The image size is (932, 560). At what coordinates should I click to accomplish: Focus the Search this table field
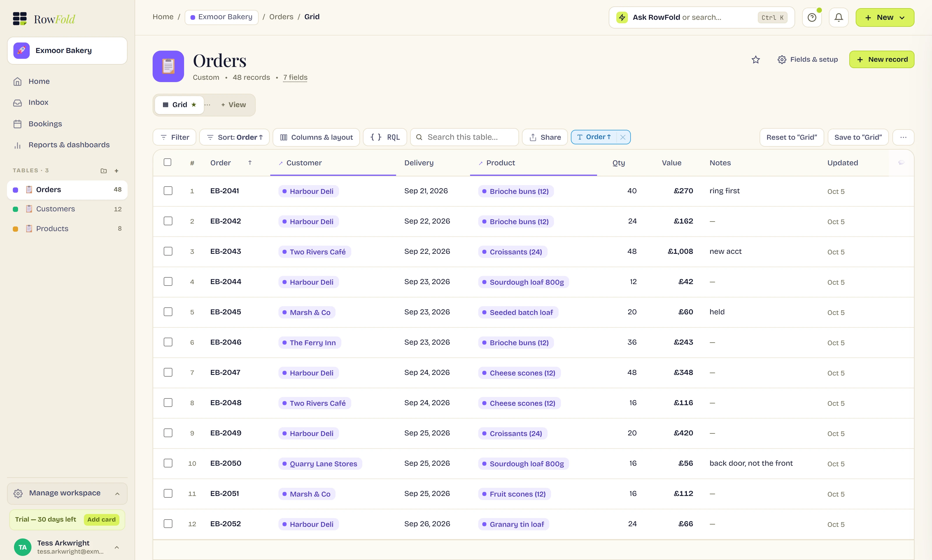point(464,137)
